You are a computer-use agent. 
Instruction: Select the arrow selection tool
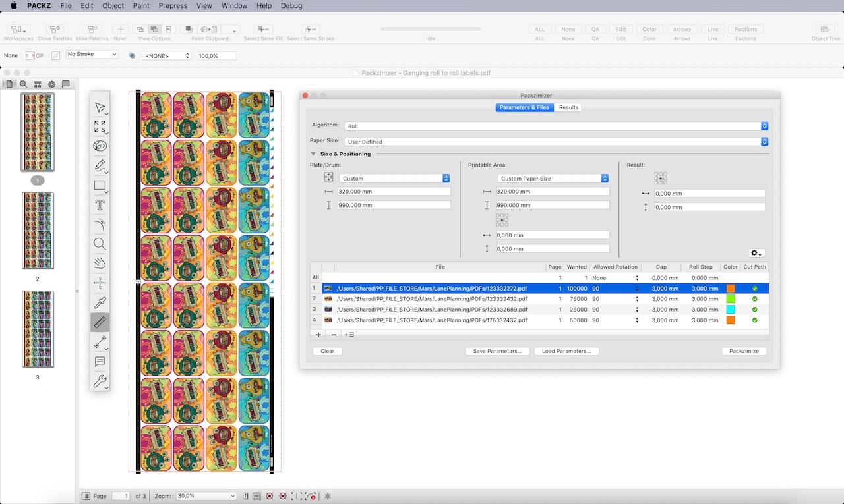click(100, 107)
